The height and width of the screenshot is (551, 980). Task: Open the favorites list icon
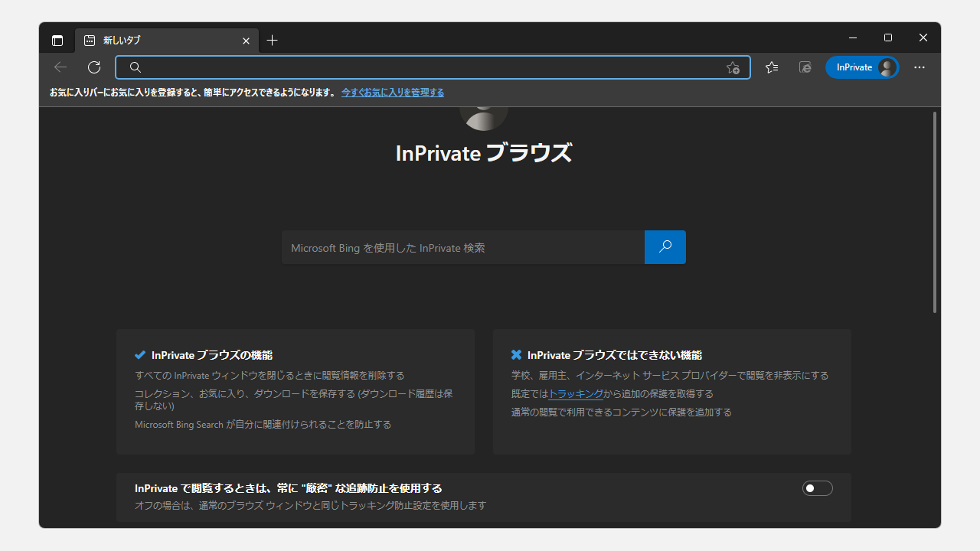[x=771, y=67]
